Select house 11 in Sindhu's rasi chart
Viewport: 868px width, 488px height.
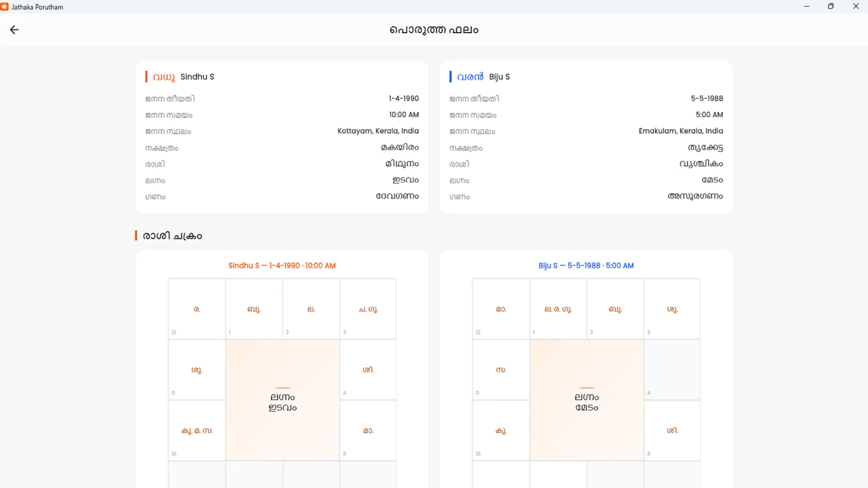197,370
